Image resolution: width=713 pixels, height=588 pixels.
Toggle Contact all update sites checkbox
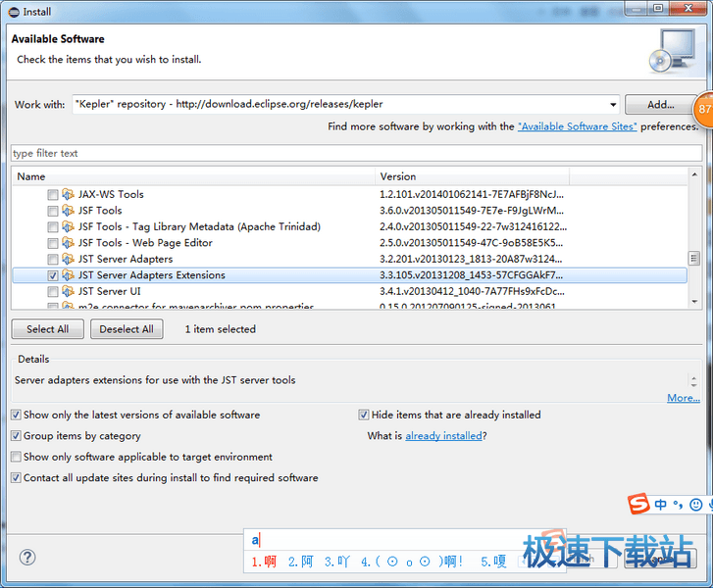(16, 477)
